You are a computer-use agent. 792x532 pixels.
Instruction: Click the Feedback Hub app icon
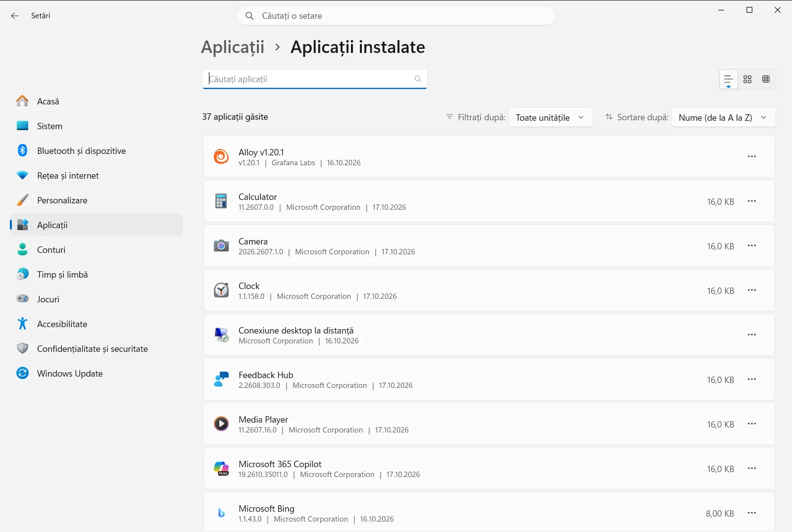221,379
